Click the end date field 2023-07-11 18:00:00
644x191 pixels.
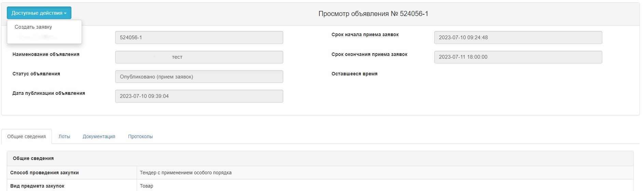tap(518, 57)
